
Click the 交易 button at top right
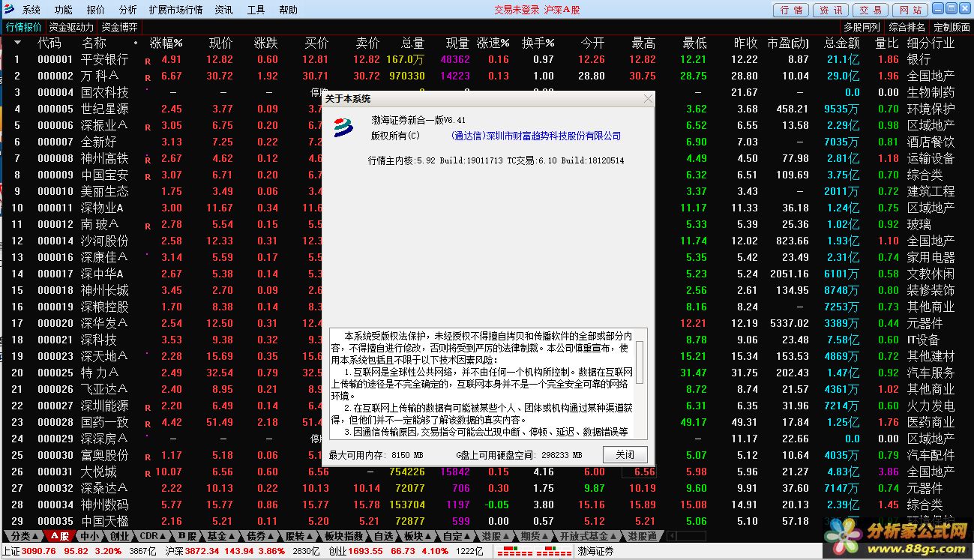[x=871, y=10]
